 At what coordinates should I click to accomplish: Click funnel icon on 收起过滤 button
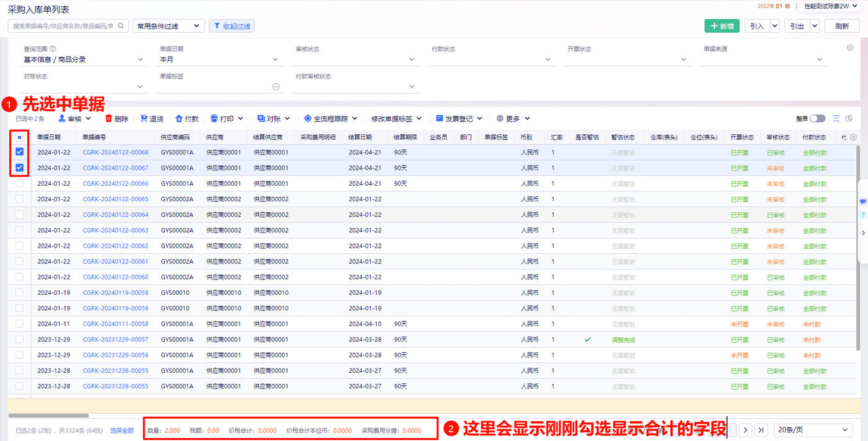217,26
